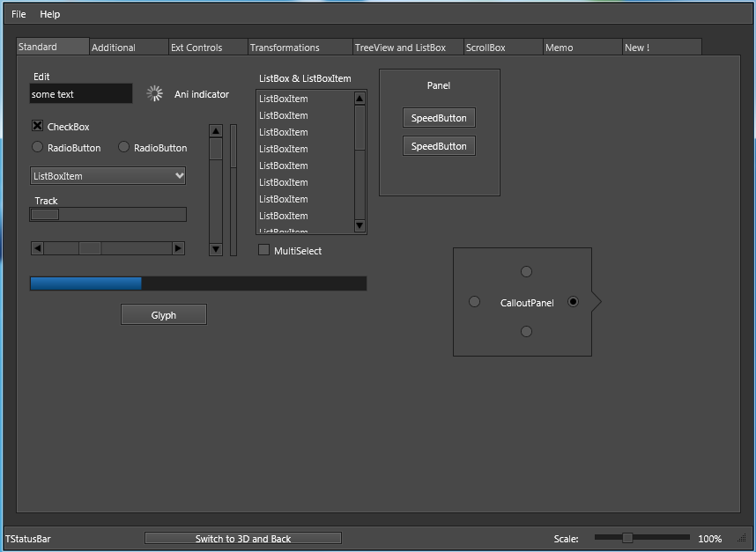Click the resize grip icon in status bar

(x=742, y=538)
